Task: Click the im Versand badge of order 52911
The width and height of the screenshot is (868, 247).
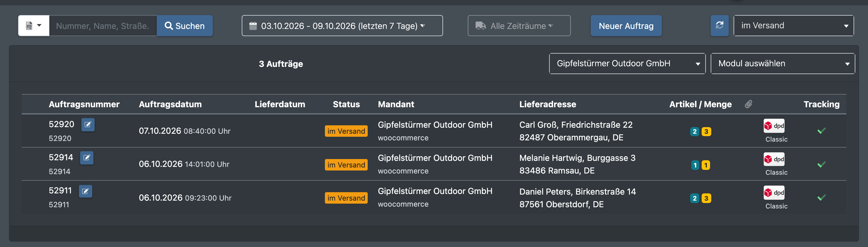Action: 346,198
